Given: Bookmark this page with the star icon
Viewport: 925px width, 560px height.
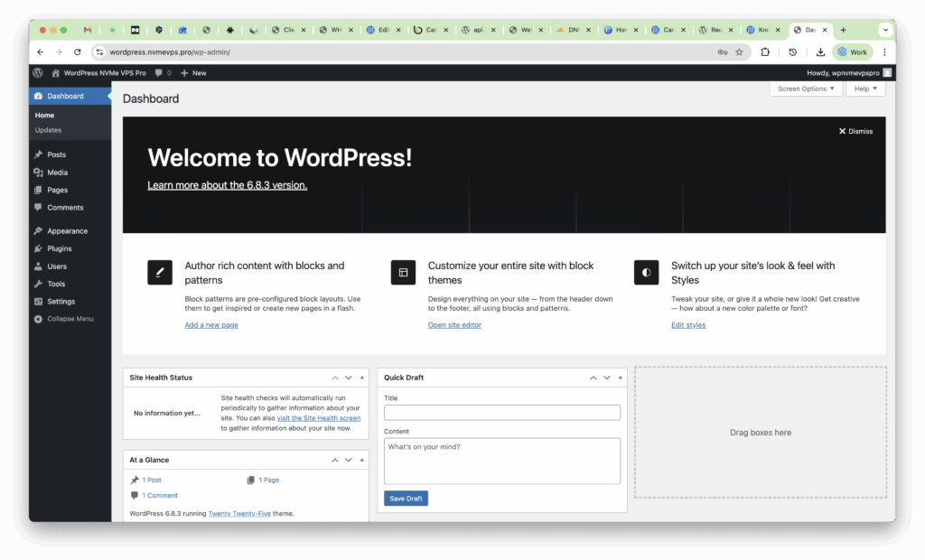Looking at the screenshot, I should pyautogui.click(x=739, y=52).
